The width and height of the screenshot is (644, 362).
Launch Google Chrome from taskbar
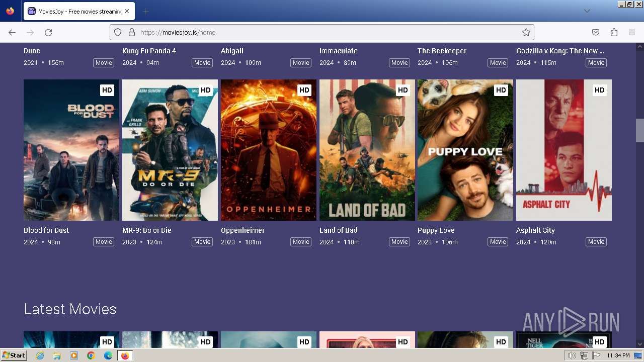pyautogui.click(x=91, y=355)
